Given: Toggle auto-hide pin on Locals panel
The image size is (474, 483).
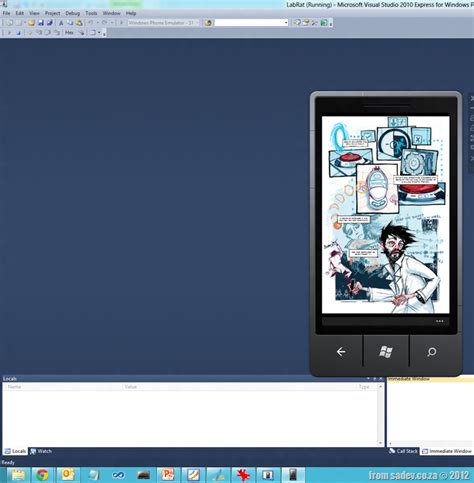Looking at the screenshot, I should pyautogui.click(x=375, y=379).
